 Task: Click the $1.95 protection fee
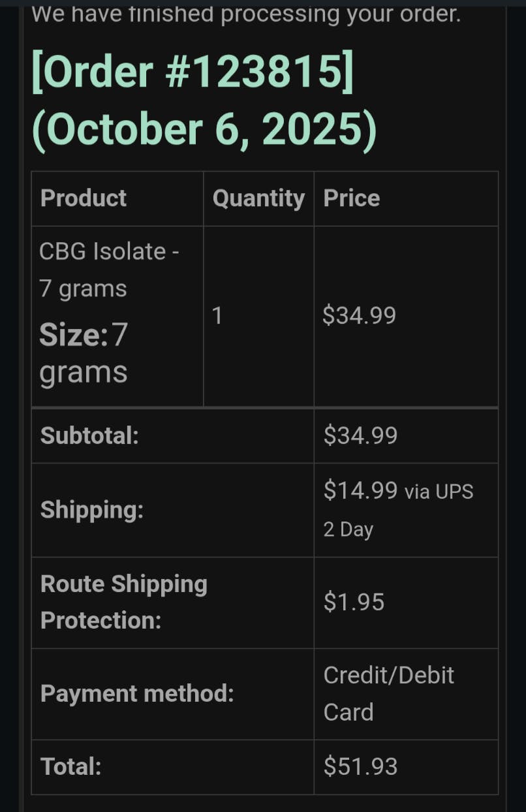pyautogui.click(x=354, y=602)
